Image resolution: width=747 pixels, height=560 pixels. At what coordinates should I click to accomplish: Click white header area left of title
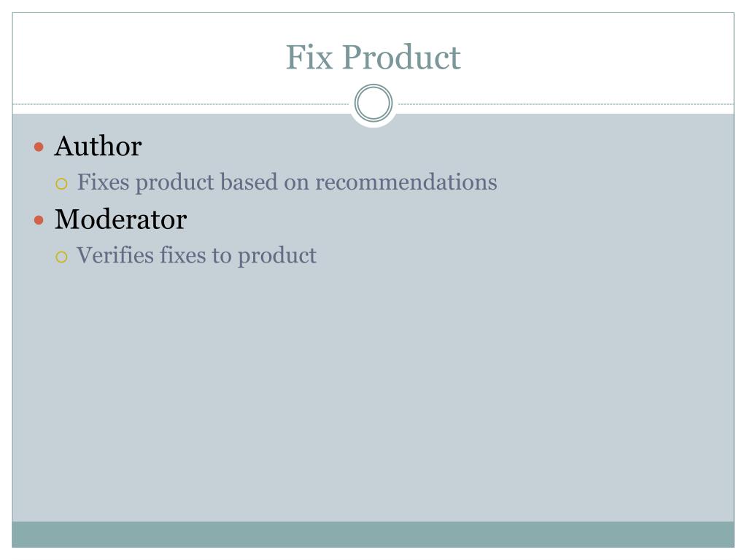(143, 57)
